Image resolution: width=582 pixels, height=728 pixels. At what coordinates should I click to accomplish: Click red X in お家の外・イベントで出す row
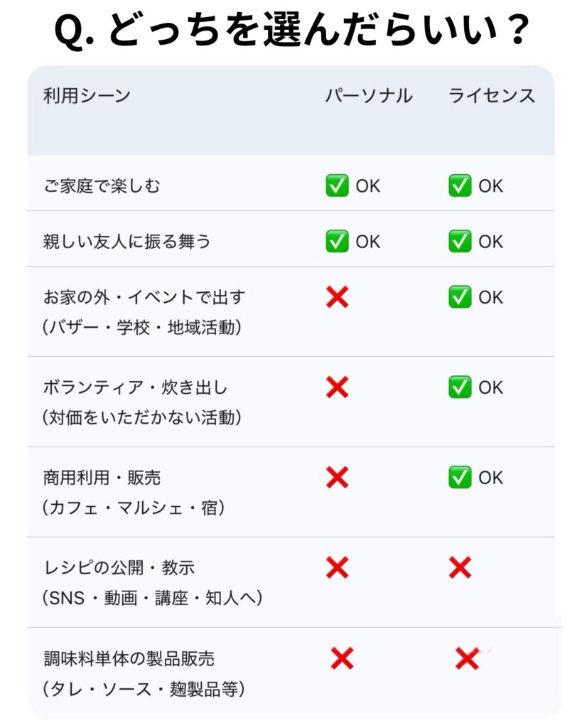pos(337,297)
